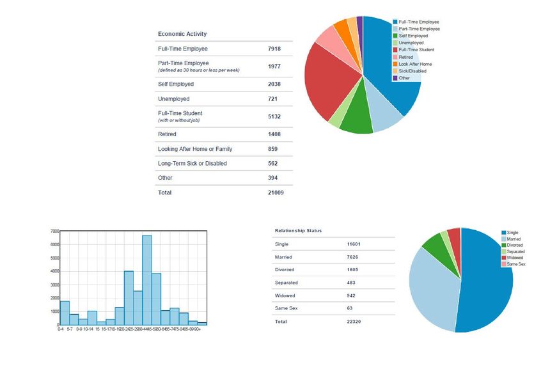Click the Full-Time Employee legend color swatch
The height and width of the screenshot is (392, 550).
[395, 22]
